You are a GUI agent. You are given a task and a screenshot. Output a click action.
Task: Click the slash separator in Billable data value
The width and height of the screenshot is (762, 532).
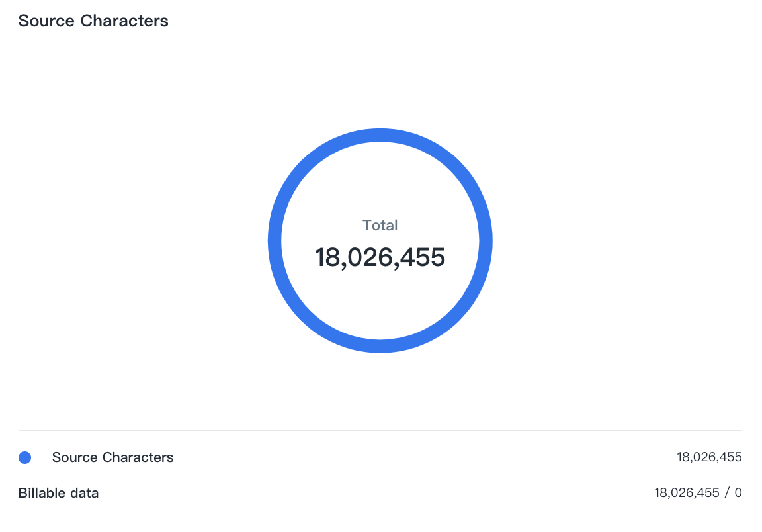point(727,493)
